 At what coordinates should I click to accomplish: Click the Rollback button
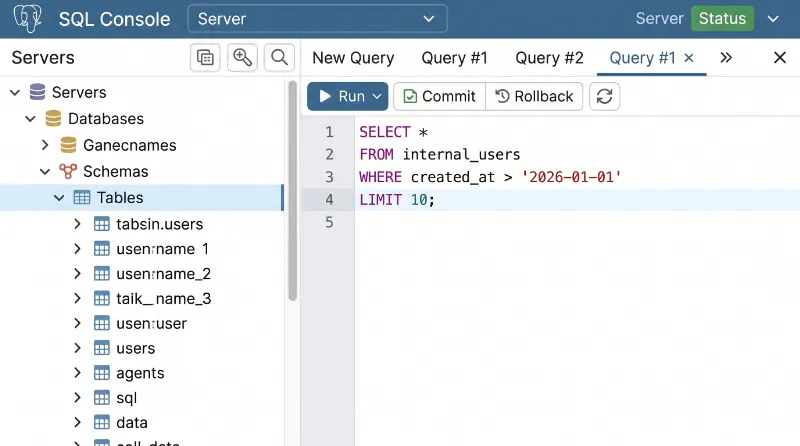[x=534, y=96]
